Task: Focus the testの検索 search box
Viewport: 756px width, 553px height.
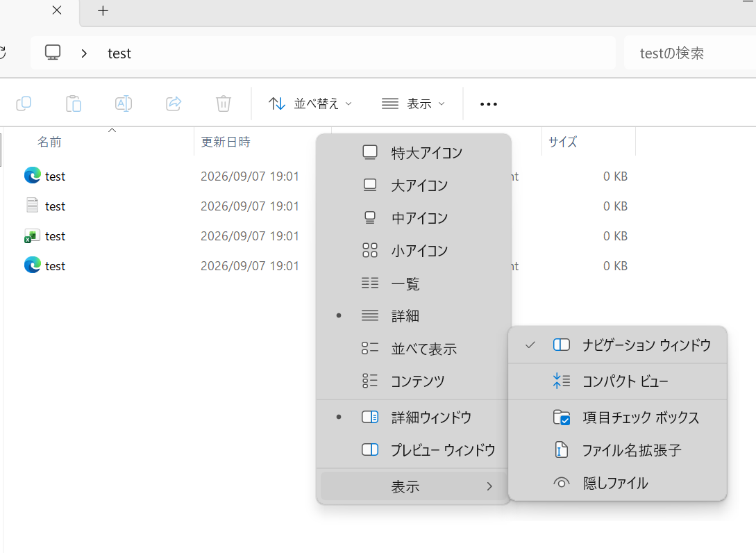Action: (690, 53)
